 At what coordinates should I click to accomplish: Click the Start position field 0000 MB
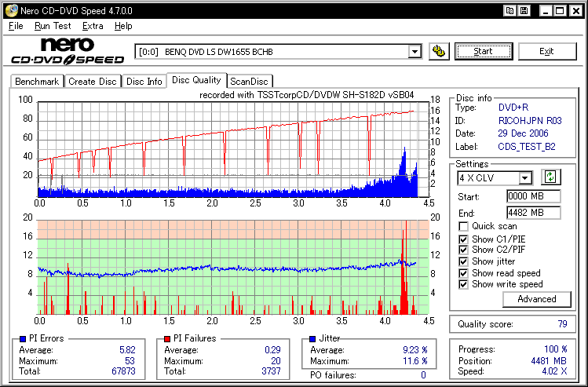coord(534,196)
